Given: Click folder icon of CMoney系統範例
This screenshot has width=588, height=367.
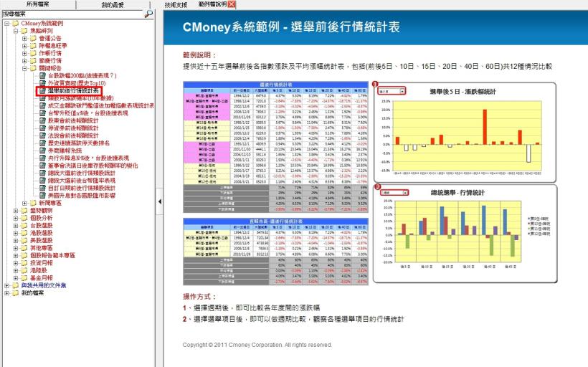Looking at the screenshot, I should point(15,23).
